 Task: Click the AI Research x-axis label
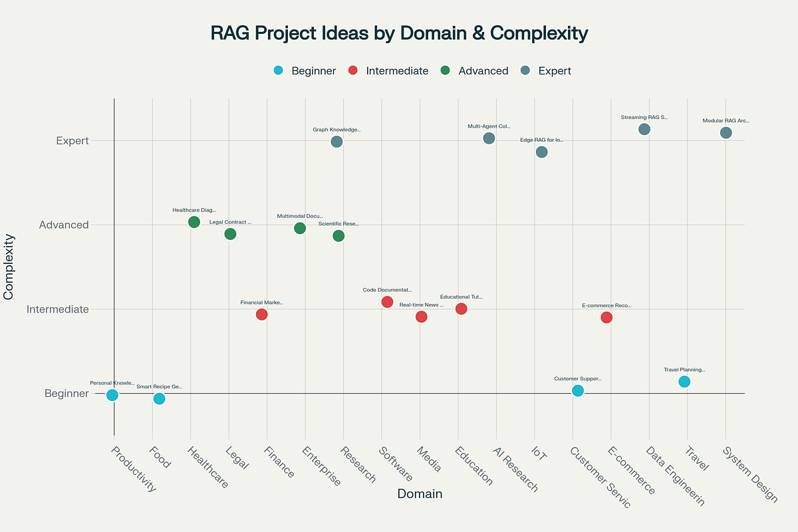point(515,468)
